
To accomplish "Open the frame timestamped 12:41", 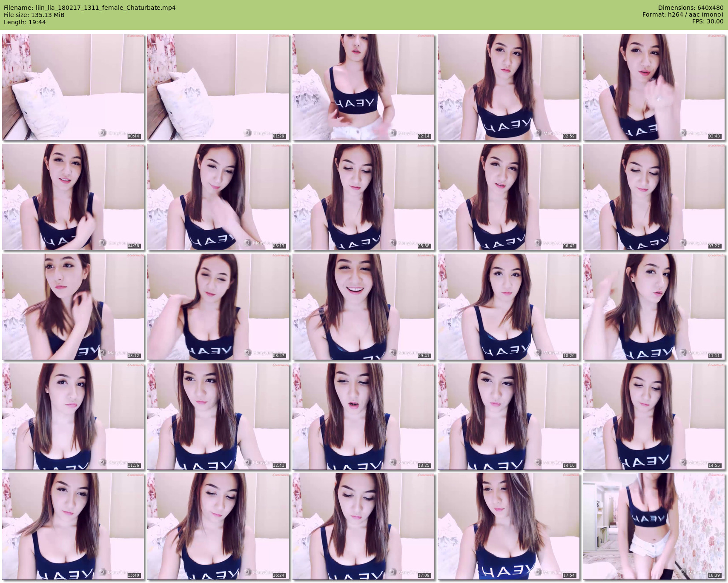I will point(218,416).
